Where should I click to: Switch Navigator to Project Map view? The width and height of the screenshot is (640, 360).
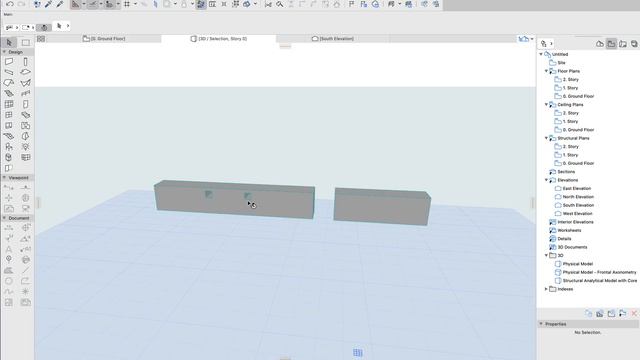pyautogui.click(x=600, y=44)
